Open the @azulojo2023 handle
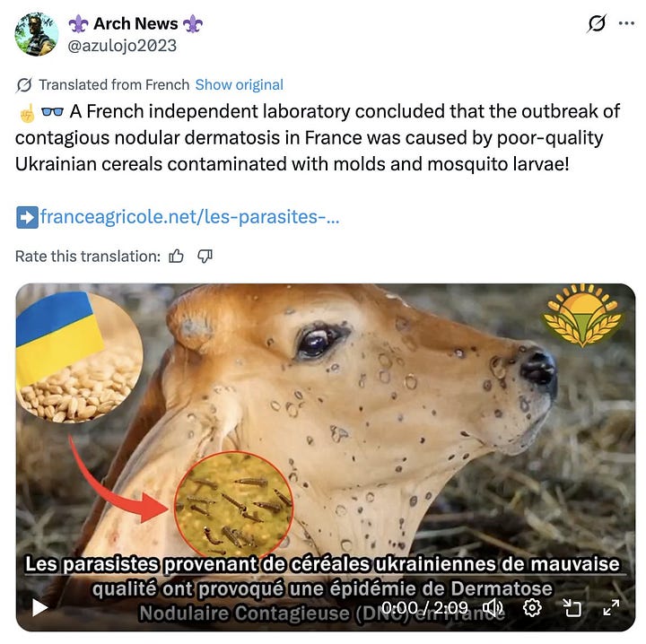Screen dimensions: 646x644 122,46
